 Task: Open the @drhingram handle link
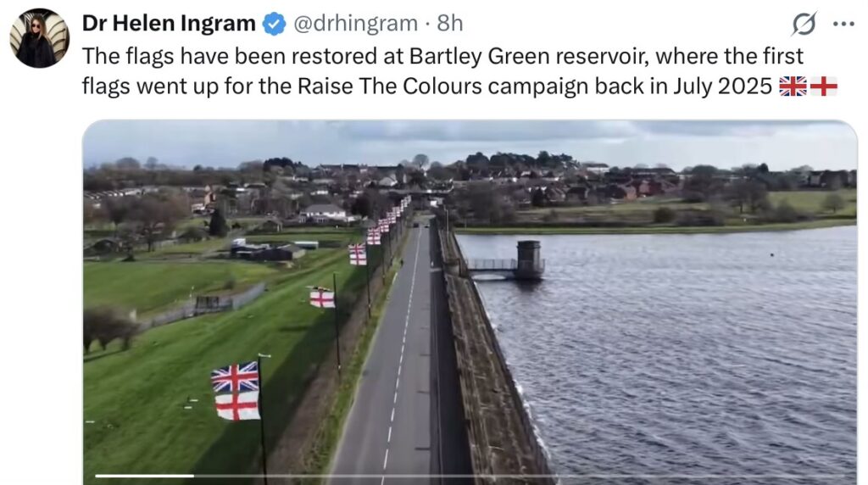(x=355, y=23)
